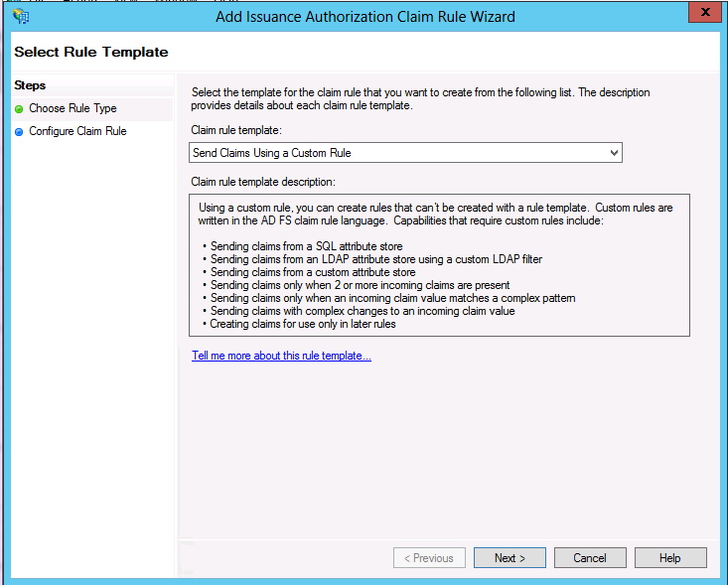This screenshot has width=728, height=585.
Task: Open the Claim rule template dropdown
Action: pyautogui.click(x=405, y=153)
